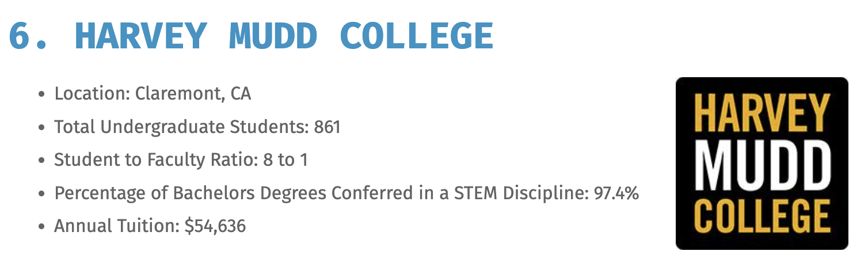Click the bullet point beside Location
The width and height of the screenshot is (868, 266).
[x=41, y=94]
